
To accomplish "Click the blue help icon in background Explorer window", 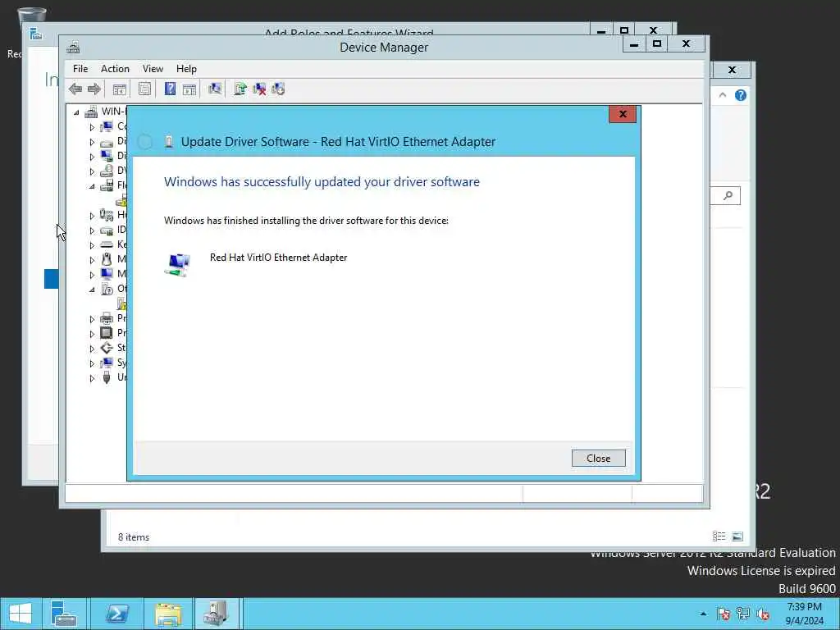I will point(741,95).
